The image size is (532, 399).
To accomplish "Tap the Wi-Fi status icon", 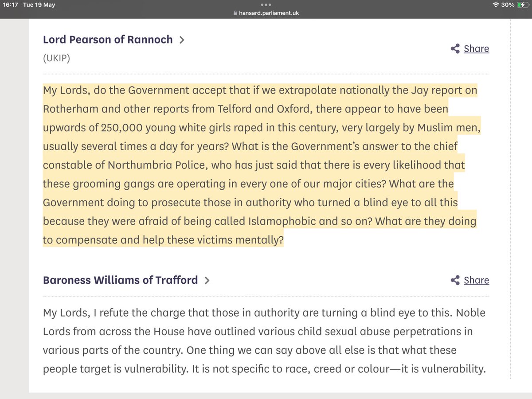I will tap(495, 5).
